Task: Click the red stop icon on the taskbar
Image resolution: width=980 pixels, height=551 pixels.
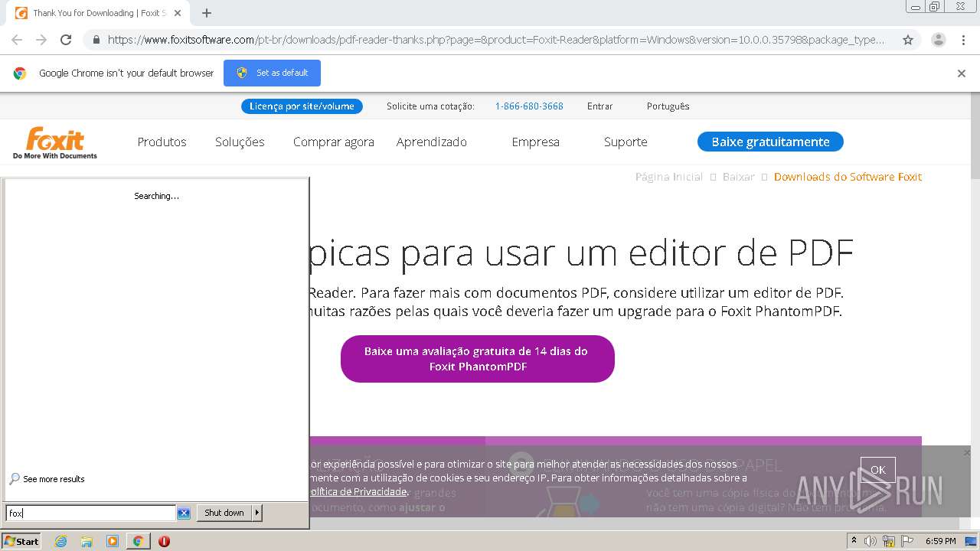Action: tap(164, 541)
